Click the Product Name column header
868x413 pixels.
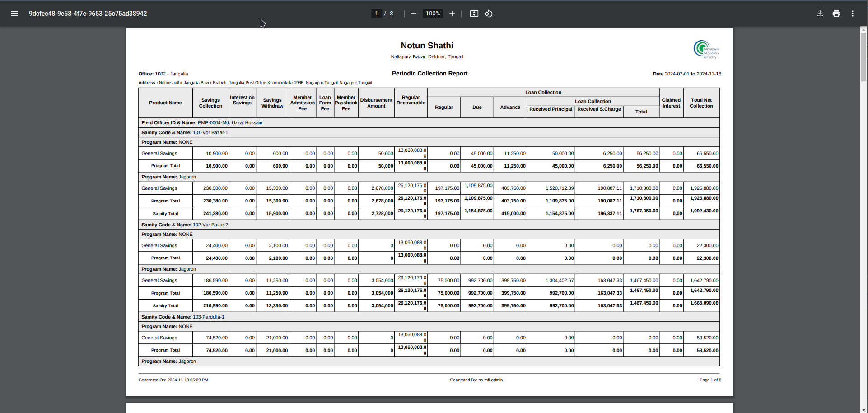(165, 103)
